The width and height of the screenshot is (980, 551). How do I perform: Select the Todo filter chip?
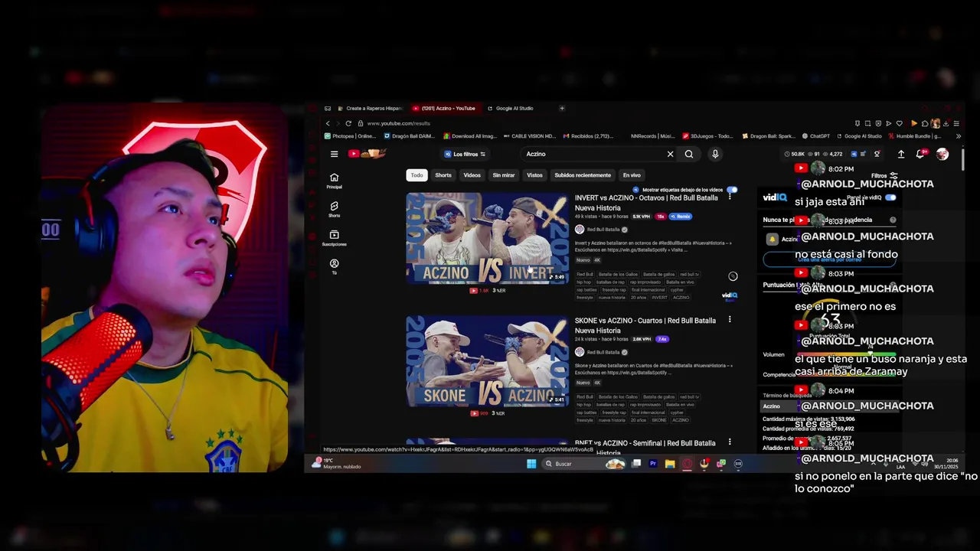click(416, 175)
